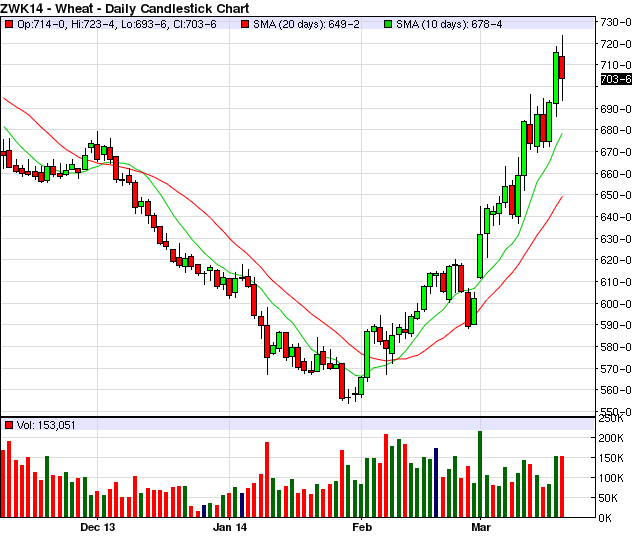The height and width of the screenshot is (536, 640).
Task: Click the highlighted 703-6 last price marker
Action: 616,79
